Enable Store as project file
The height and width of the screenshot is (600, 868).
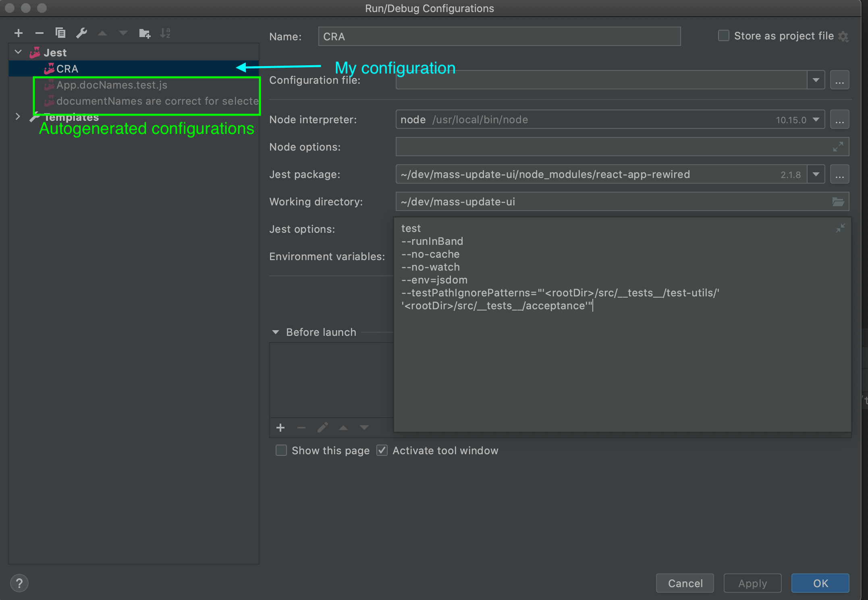point(723,35)
